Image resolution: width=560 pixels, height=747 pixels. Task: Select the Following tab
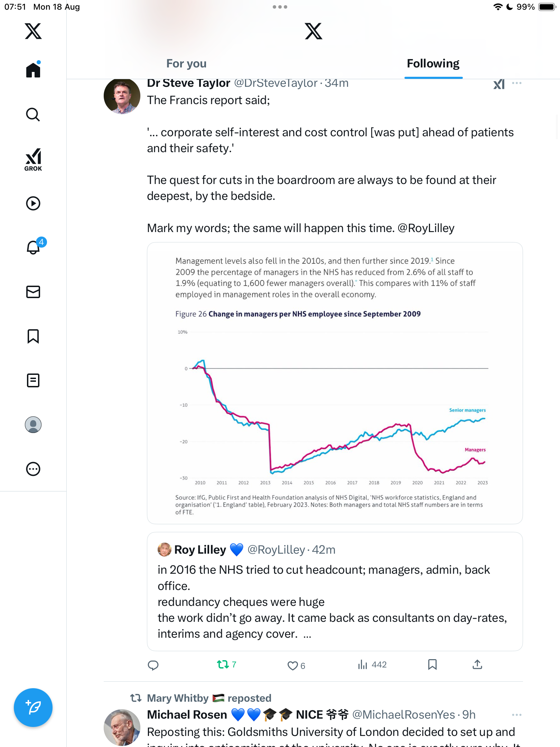(x=433, y=64)
